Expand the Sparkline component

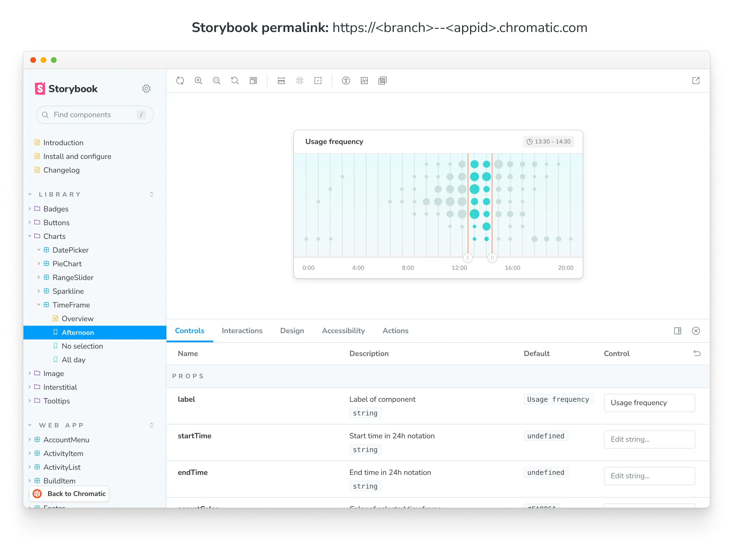coord(68,291)
